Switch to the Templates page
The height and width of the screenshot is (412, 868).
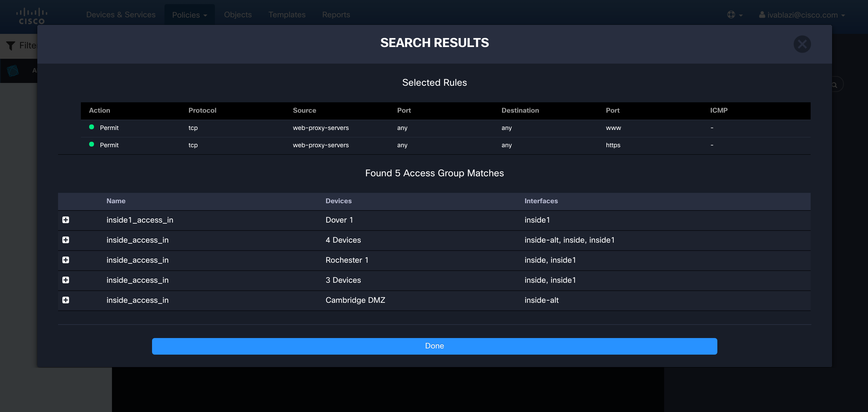[287, 15]
